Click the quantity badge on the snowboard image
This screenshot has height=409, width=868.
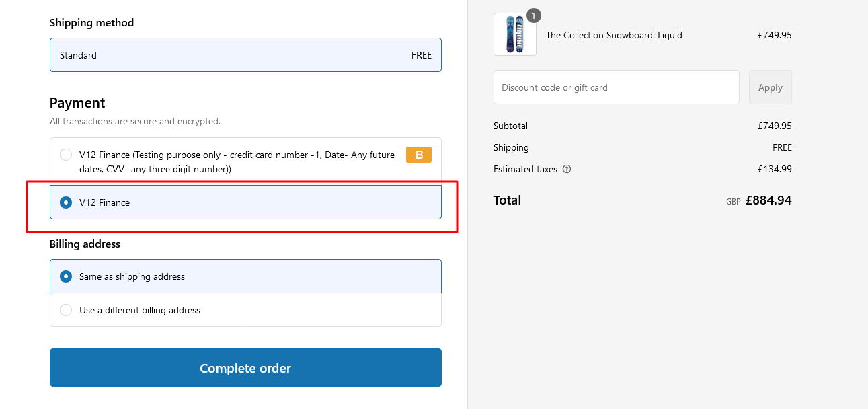click(x=533, y=15)
